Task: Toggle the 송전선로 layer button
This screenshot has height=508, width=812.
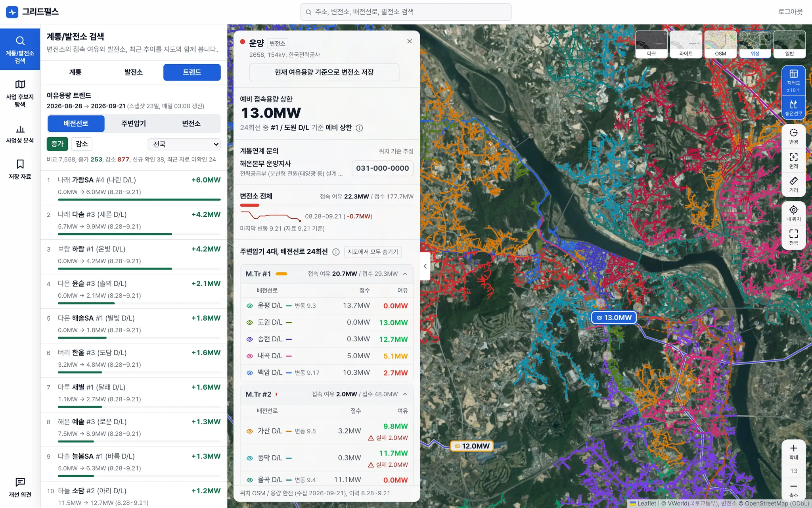Action: 793,108
